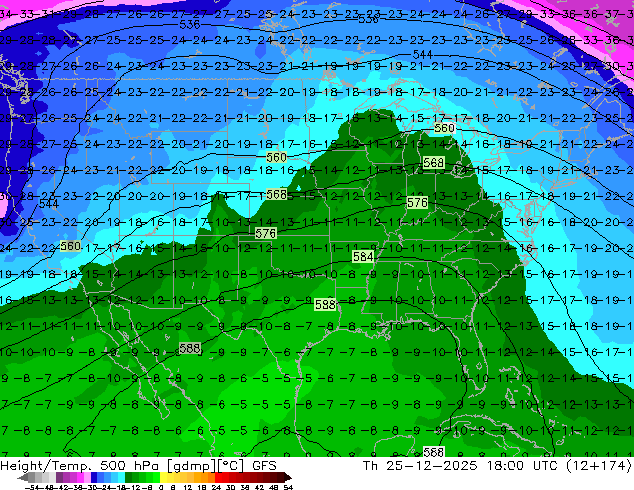Screen dimensions: 634x490
Task: Click the bright red swatch in the color legend
Action: 218,478
